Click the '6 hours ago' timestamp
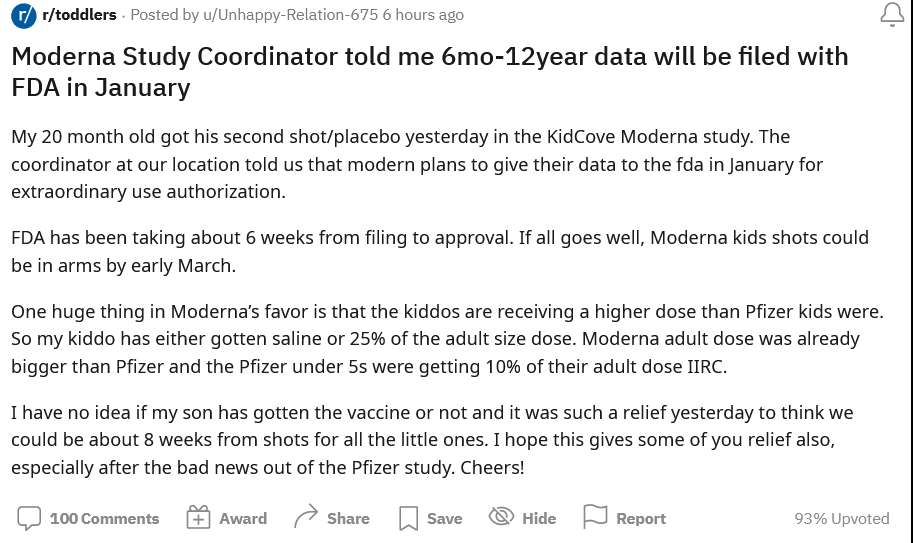 click(x=423, y=15)
